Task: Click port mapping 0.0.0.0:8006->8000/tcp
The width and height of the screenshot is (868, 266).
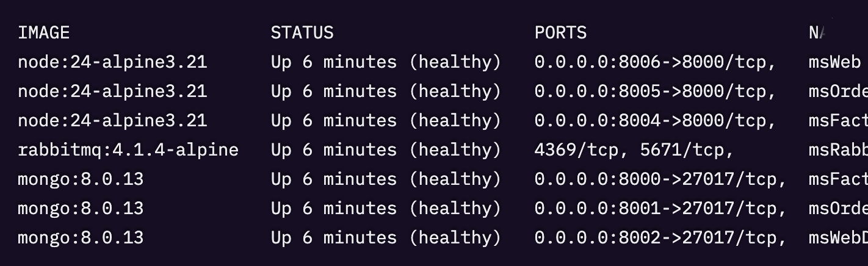Action: pos(654,62)
